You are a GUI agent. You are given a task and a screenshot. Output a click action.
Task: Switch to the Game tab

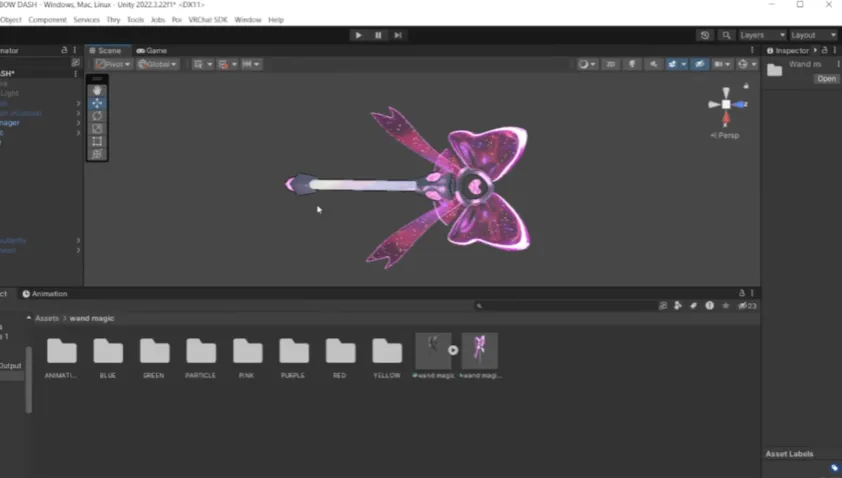[x=152, y=50]
